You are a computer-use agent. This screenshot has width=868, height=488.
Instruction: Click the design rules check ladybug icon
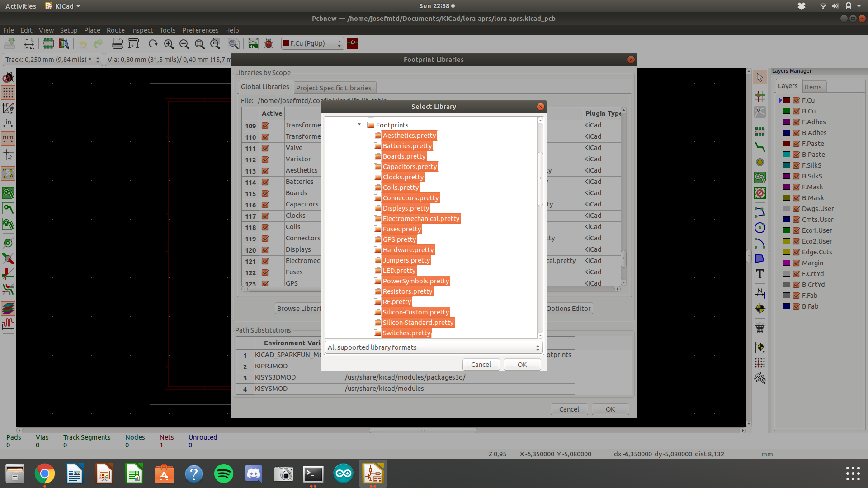269,43
